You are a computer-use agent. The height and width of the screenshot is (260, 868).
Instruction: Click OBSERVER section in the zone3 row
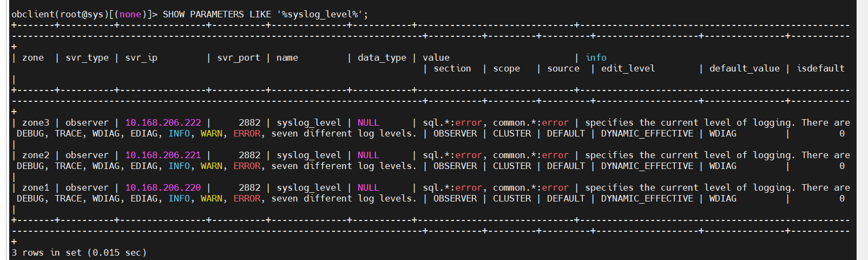coord(455,134)
